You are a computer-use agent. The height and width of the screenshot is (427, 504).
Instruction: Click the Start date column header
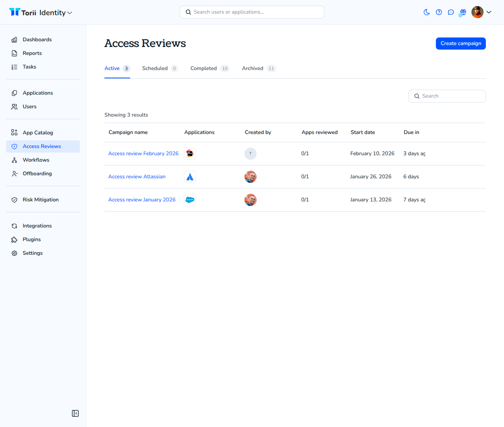(x=363, y=132)
